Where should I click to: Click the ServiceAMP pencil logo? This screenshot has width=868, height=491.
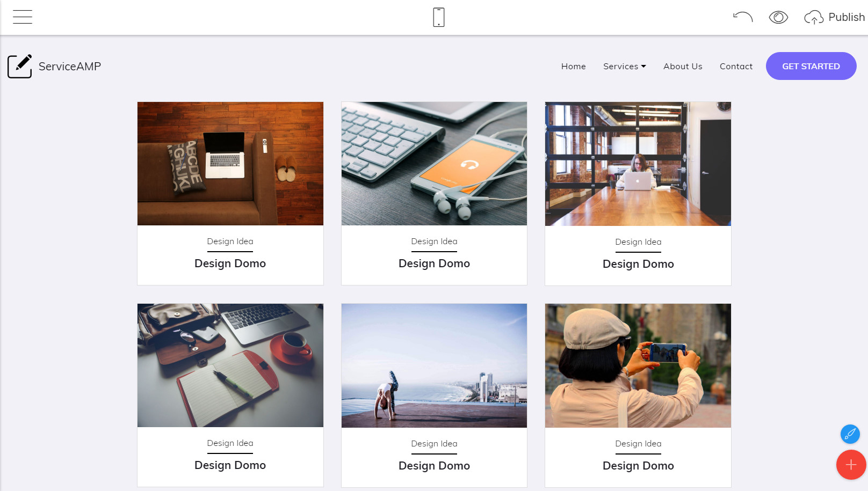tap(20, 66)
